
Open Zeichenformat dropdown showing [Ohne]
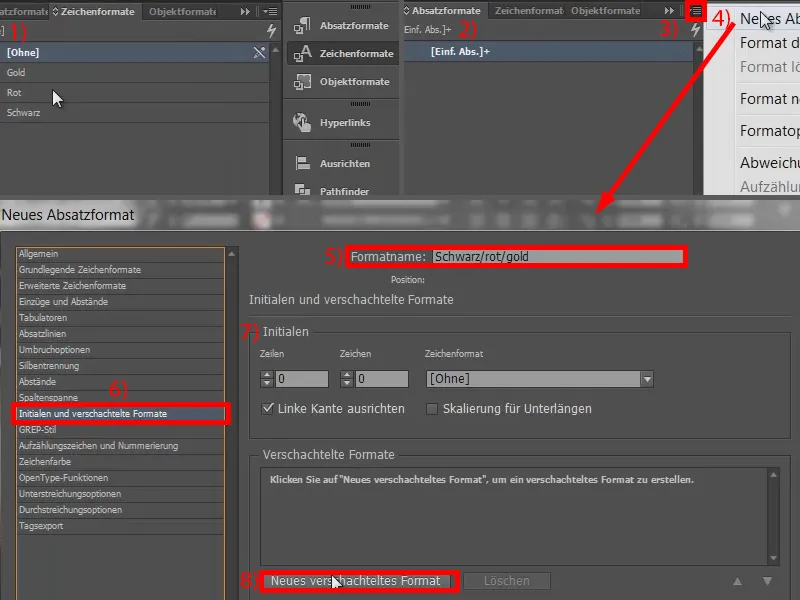coord(540,379)
